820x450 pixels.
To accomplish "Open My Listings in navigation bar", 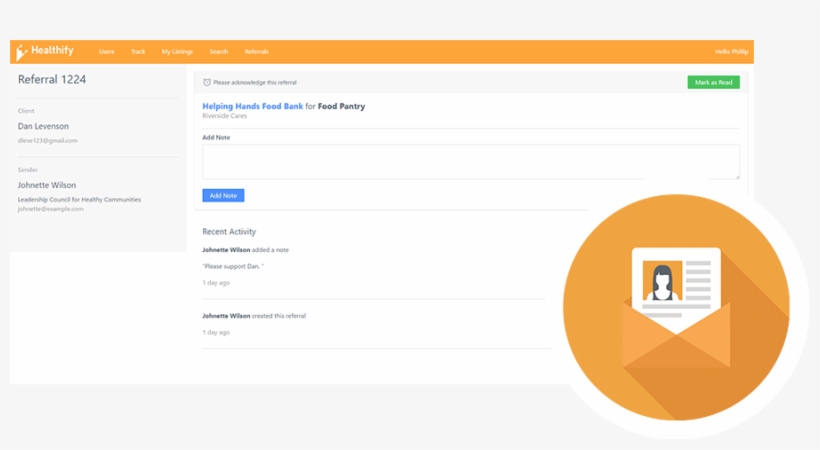I will click(x=177, y=52).
